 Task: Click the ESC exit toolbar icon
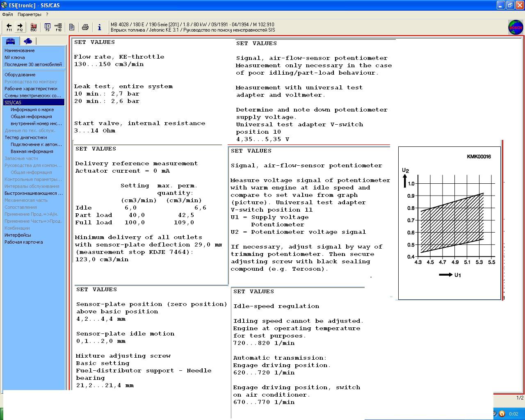(x=34, y=27)
